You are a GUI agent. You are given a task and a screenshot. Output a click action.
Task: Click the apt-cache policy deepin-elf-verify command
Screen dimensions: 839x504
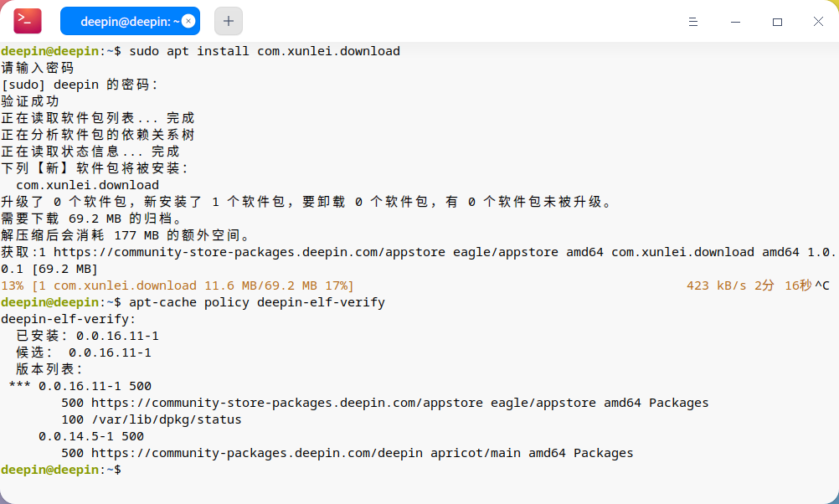coord(257,302)
